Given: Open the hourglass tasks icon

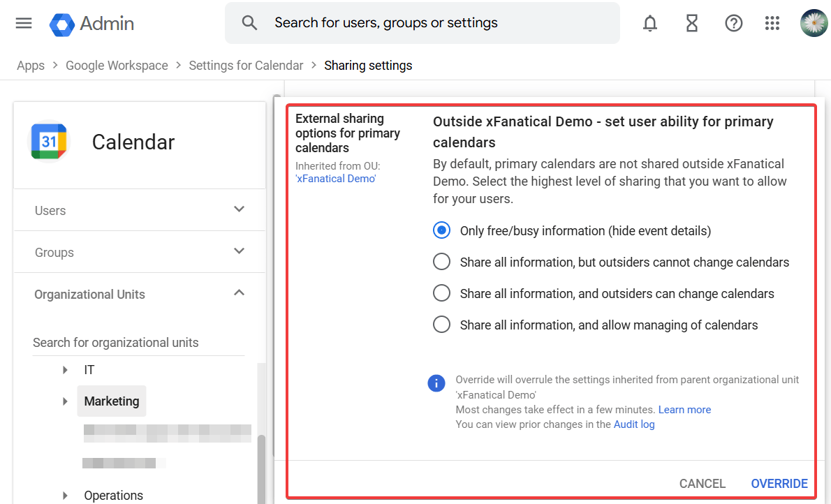Looking at the screenshot, I should pos(691,23).
